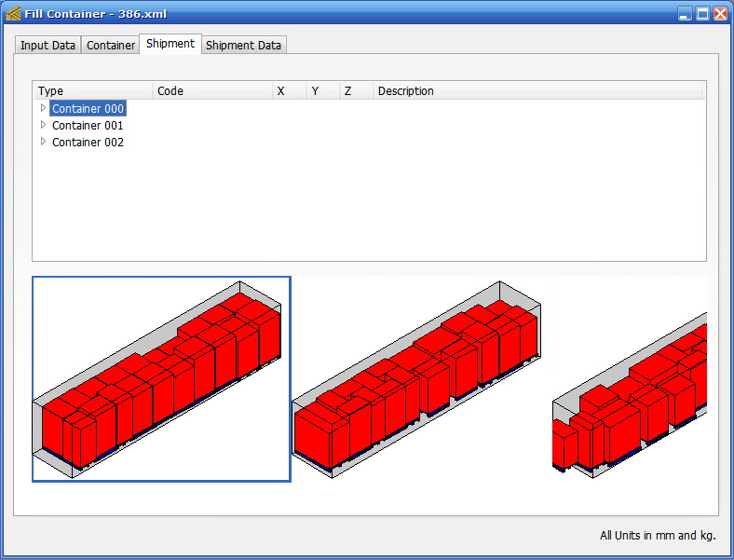Select the middle container 3D thumbnail
The width and height of the screenshot is (734, 560).
(x=421, y=379)
